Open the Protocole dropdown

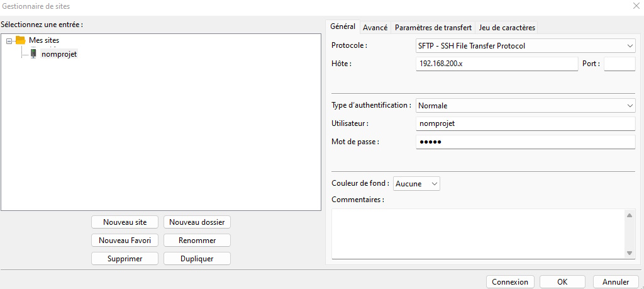[x=525, y=46]
